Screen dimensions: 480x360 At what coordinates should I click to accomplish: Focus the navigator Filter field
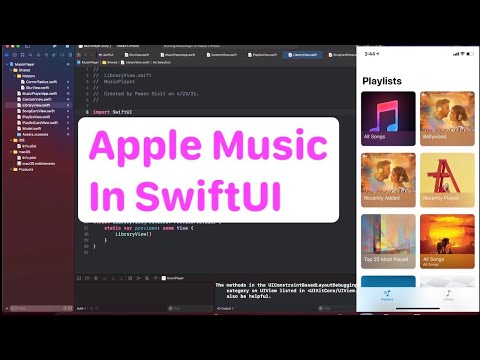(x=41, y=309)
